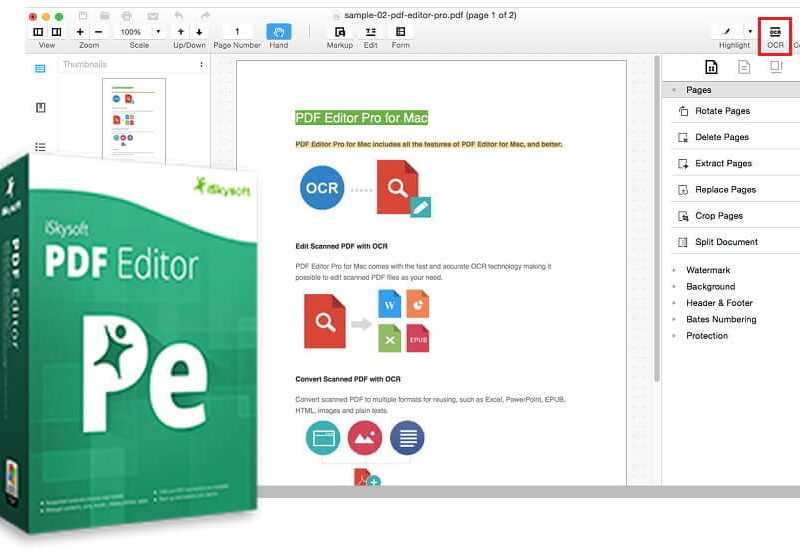Screen dimensions: 800x550
Task: Open the Highlight options dropdown arrow
Action: [749, 32]
